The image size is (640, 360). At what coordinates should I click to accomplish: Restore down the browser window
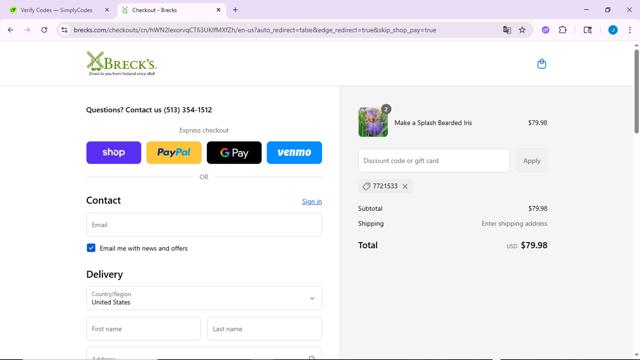pos(608,10)
